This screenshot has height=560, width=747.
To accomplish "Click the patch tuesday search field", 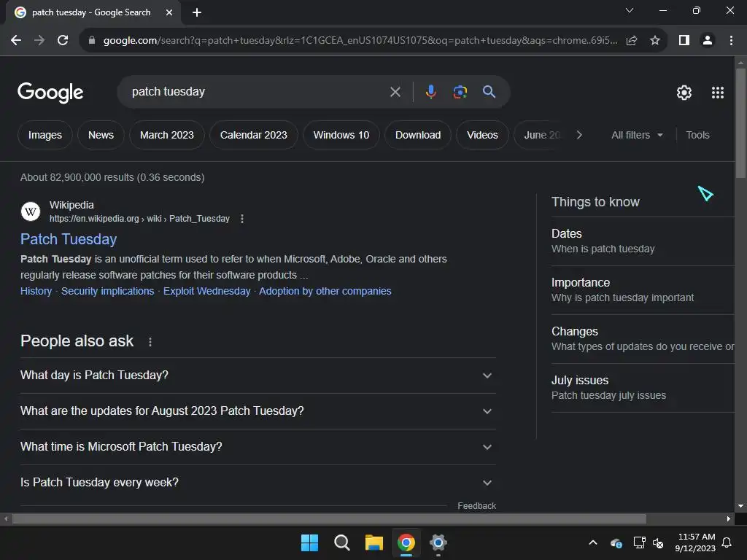I will coord(258,91).
